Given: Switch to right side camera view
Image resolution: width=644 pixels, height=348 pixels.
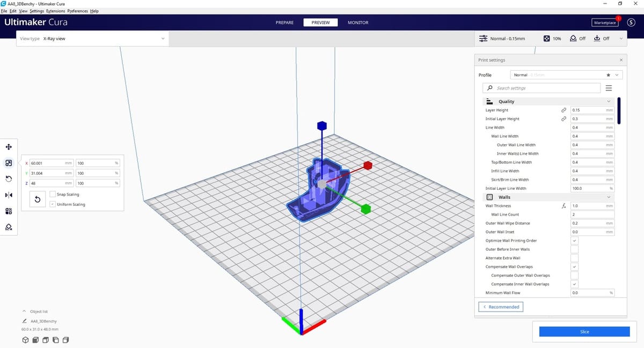Looking at the screenshot, I should 66,340.
